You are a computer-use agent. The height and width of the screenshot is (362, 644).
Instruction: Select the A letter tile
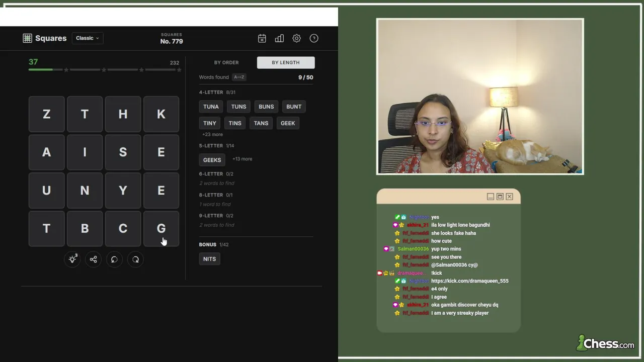point(46,152)
